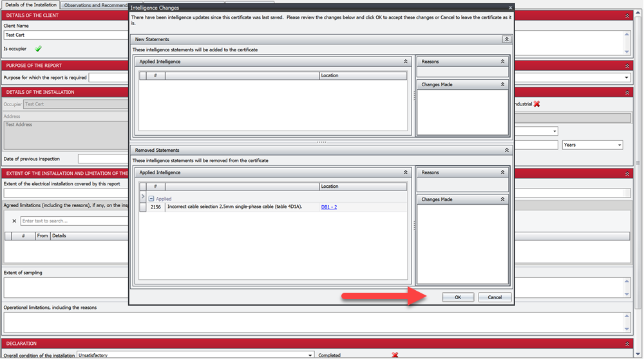Collapse the Applied group row
Image resolution: width=644 pixels, height=359 pixels.
(x=151, y=199)
